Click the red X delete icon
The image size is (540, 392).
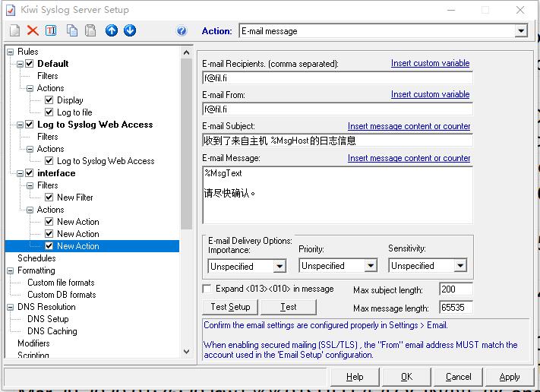(x=33, y=30)
